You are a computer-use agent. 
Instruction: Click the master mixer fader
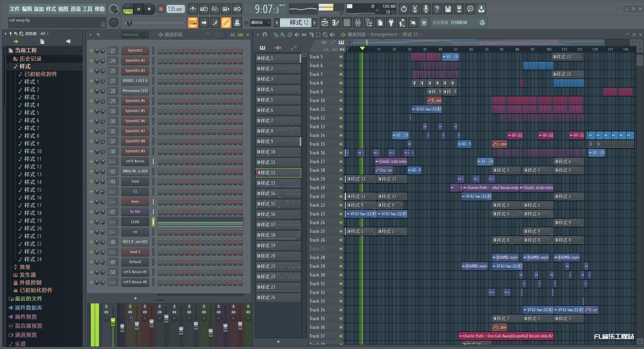[113, 322]
